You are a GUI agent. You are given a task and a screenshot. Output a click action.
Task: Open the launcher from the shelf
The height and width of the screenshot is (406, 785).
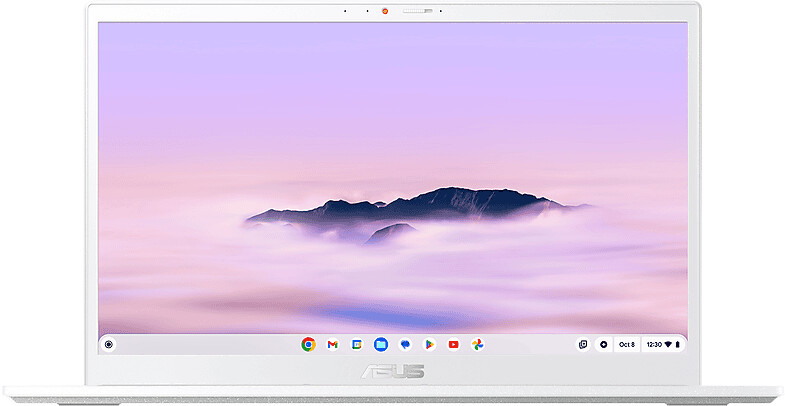109,344
